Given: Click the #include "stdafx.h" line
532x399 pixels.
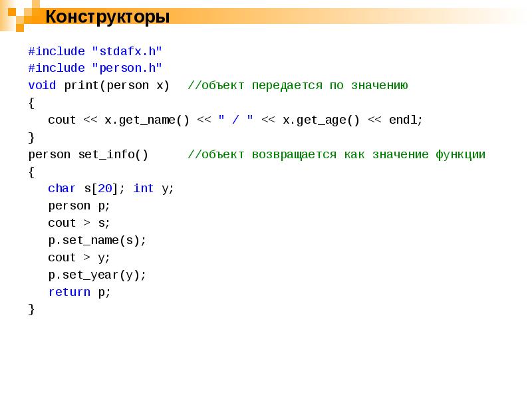Looking at the screenshot, I should [x=95, y=51].
